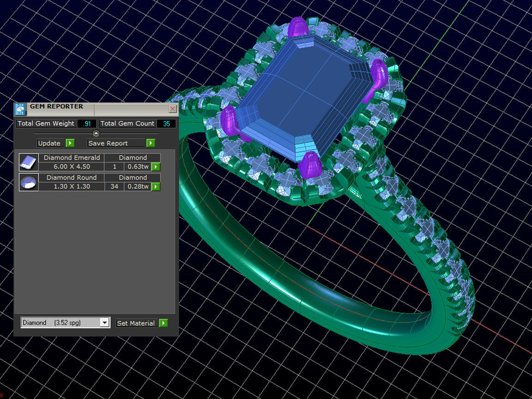Screen dimensions: 532x399
Task: Run Update with green arrow
Action: coord(70,143)
